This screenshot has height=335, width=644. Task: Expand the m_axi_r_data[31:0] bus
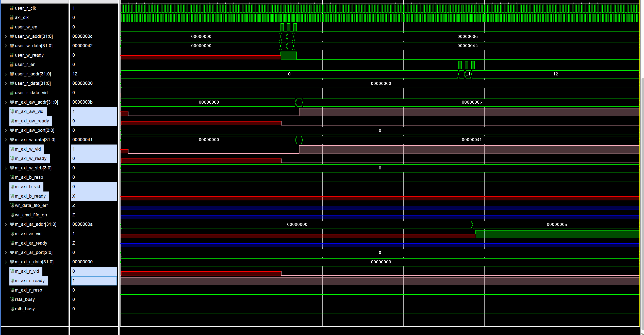click(6, 262)
